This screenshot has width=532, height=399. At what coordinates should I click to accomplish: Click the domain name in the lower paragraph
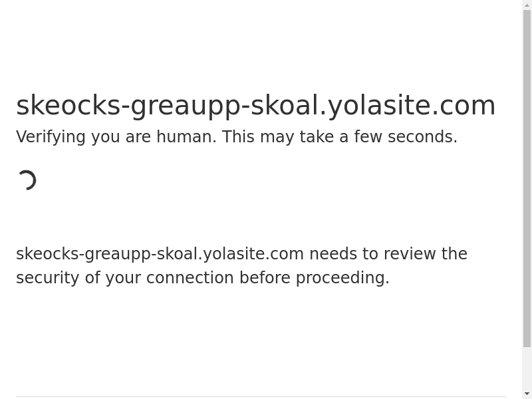click(x=160, y=254)
